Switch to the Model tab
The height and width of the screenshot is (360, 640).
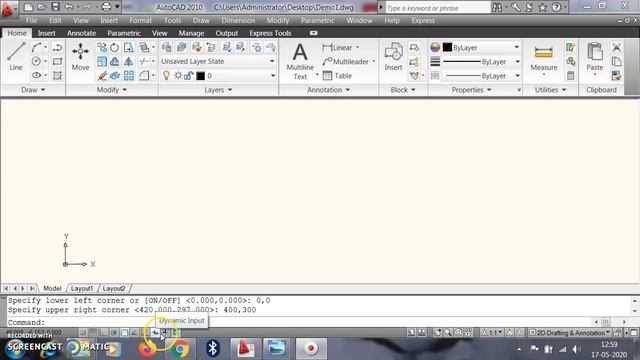coord(52,288)
